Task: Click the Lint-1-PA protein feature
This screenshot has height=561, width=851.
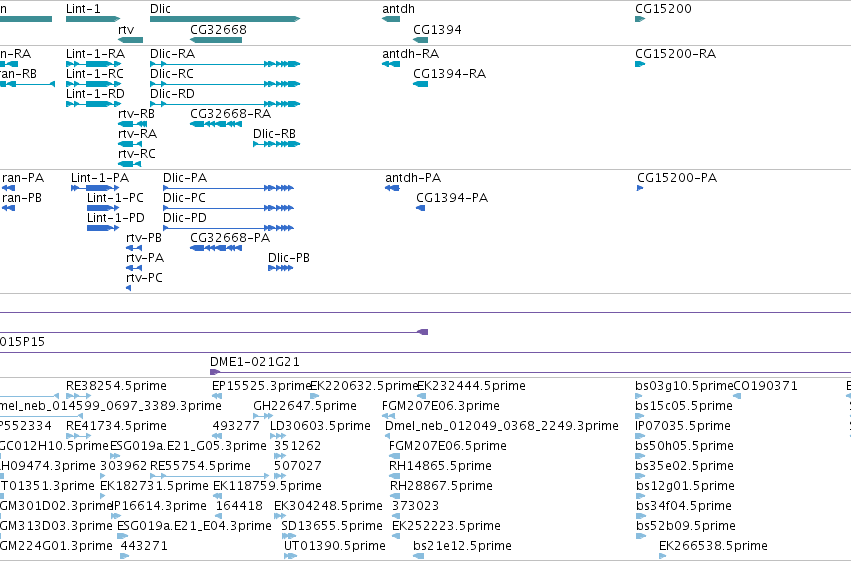Action: (x=95, y=188)
